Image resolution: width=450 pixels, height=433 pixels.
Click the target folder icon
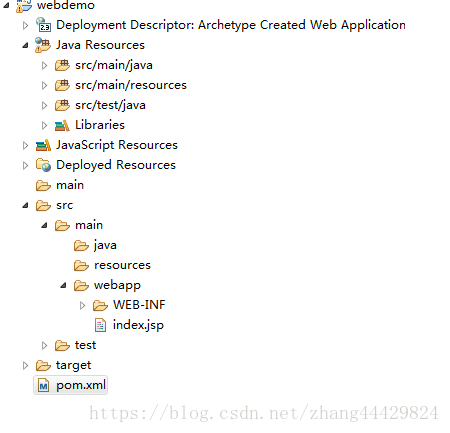coord(43,365)
